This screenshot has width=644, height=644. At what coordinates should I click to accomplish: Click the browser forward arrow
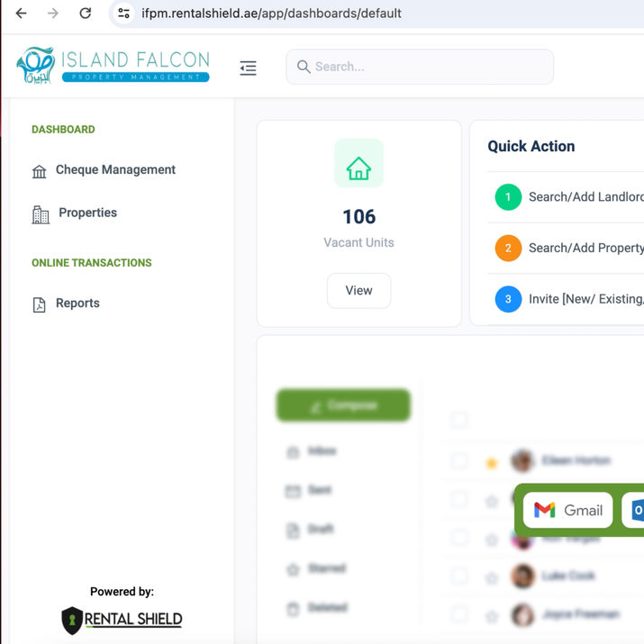(x=53, y=14)
